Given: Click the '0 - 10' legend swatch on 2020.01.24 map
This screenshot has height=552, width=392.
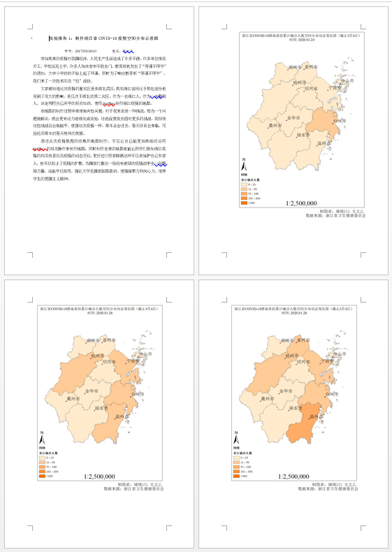Looking at the screenshot, I should pyautogui.click(x=244, y=184).
